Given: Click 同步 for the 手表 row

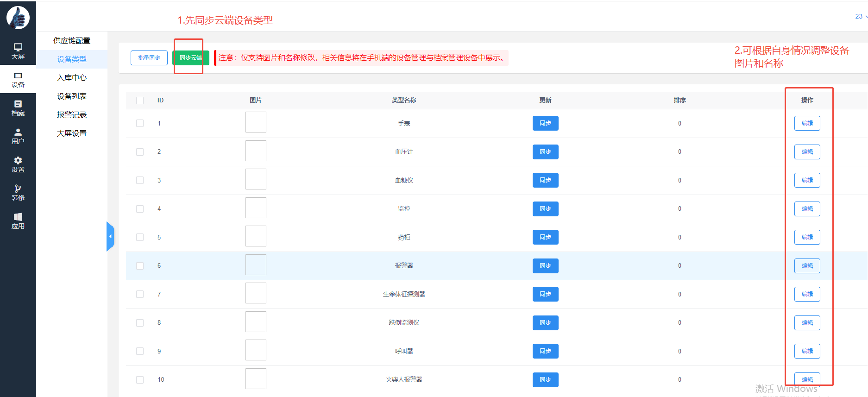Looking at the screenshot, I should point(545,123).
